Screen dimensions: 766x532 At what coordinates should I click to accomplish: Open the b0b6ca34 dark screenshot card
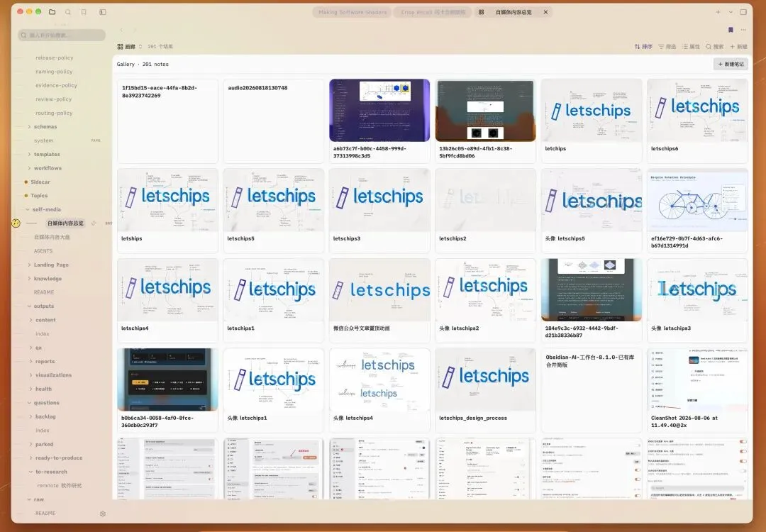pyautogui.click(x=167, y=390)
